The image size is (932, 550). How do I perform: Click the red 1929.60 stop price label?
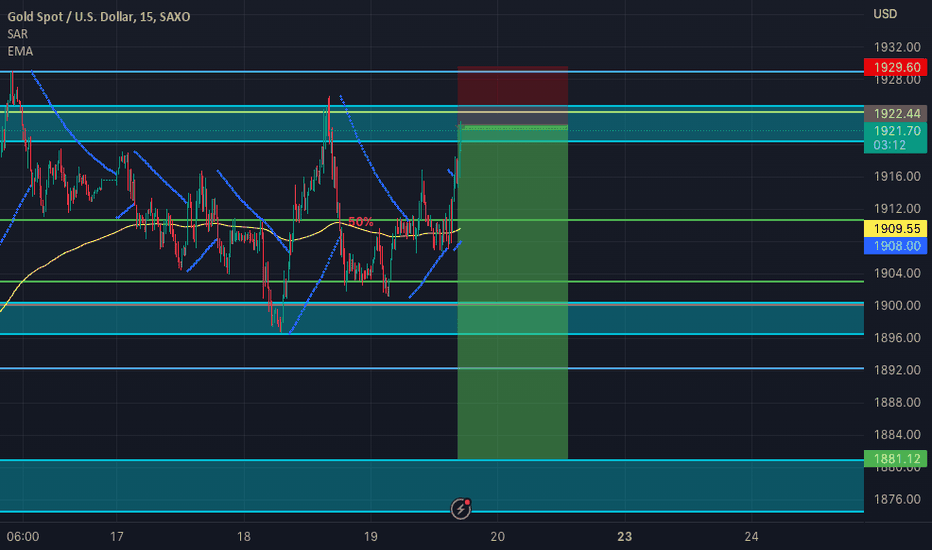tap(896, 67)
